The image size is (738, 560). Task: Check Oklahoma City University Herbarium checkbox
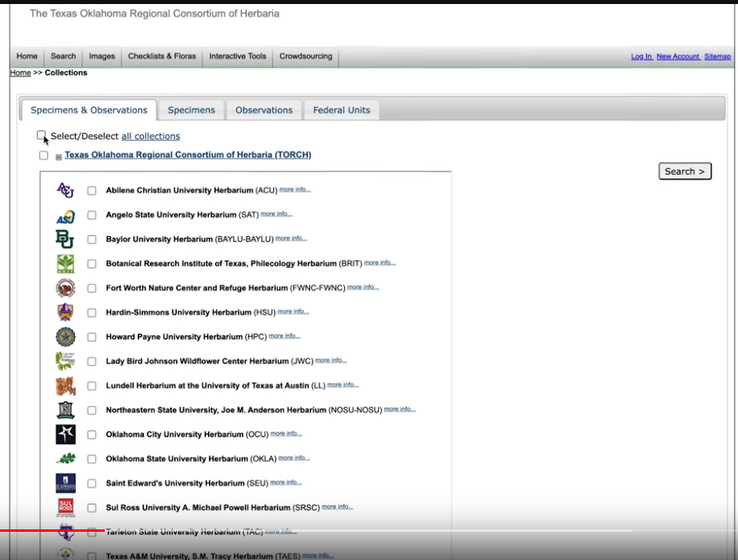92,434
